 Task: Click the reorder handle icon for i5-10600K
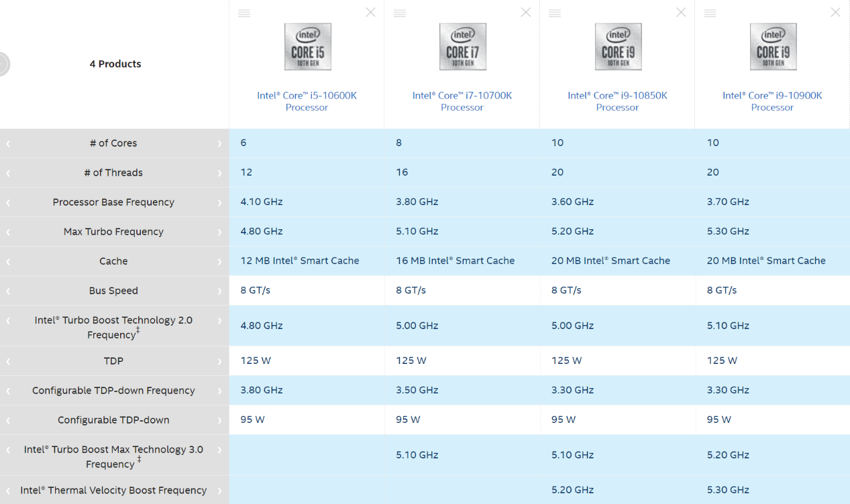click(244, 13)
